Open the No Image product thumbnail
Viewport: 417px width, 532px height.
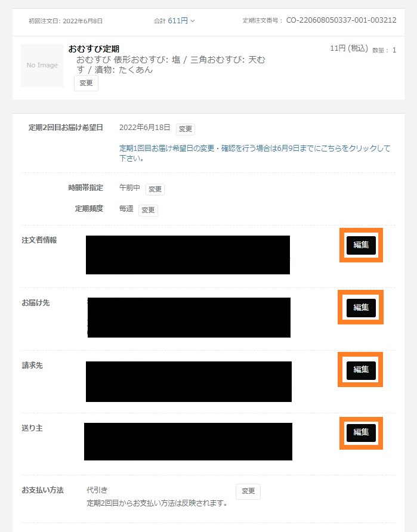coord(42,65)
